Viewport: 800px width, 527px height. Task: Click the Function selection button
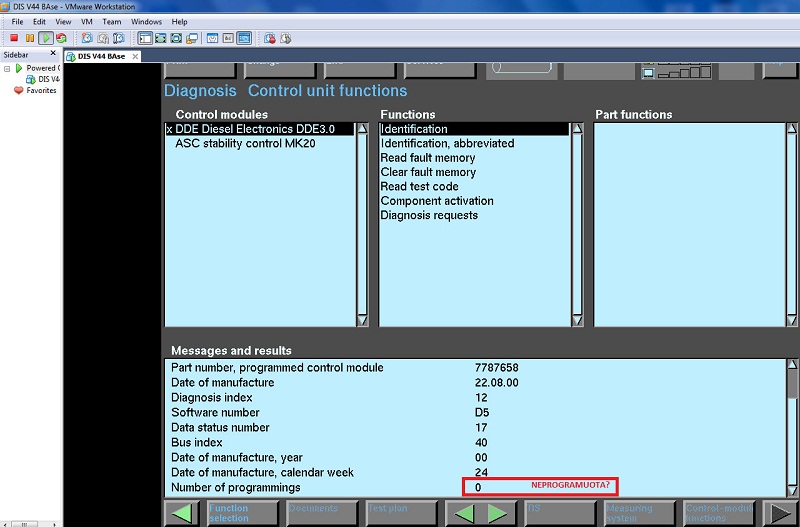click(241, 513)
